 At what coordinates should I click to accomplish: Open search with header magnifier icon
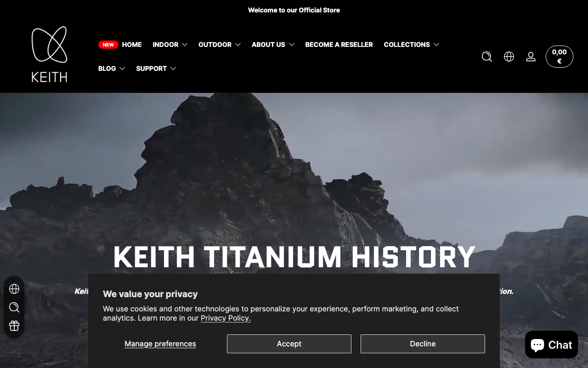pyautogui.click(x=487, y=57)
